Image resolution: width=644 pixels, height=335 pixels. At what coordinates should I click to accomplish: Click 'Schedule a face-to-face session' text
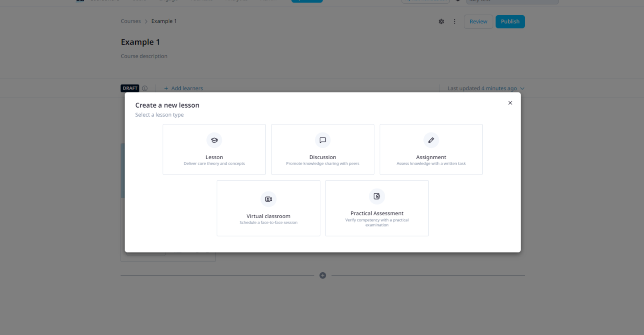(269, 223)
